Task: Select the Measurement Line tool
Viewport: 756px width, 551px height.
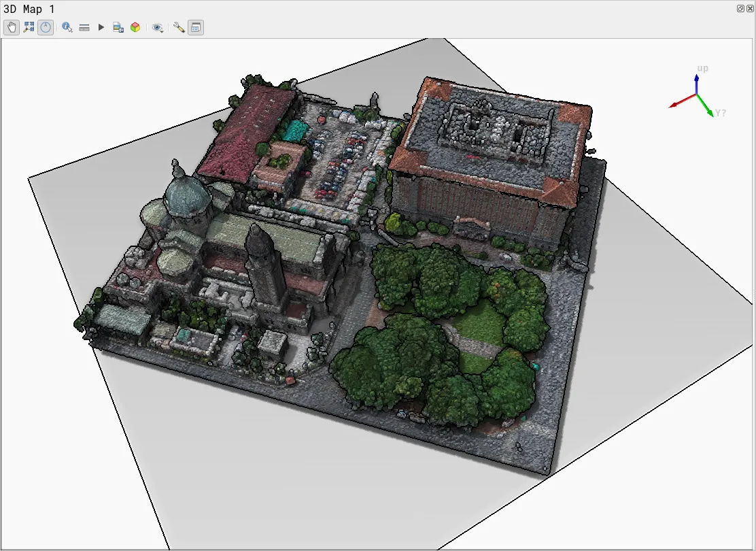Action: pyautogui.click(x=84, y=27)
